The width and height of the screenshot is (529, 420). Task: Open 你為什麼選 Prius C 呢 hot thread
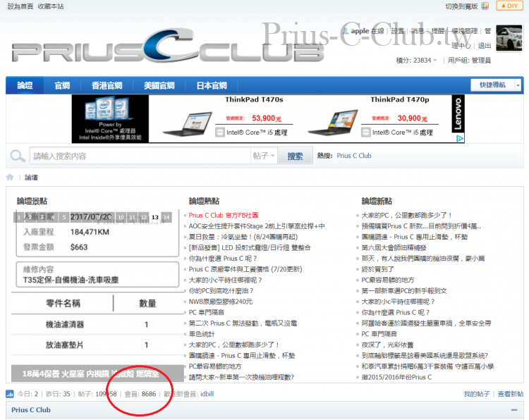tap(223, 258)
